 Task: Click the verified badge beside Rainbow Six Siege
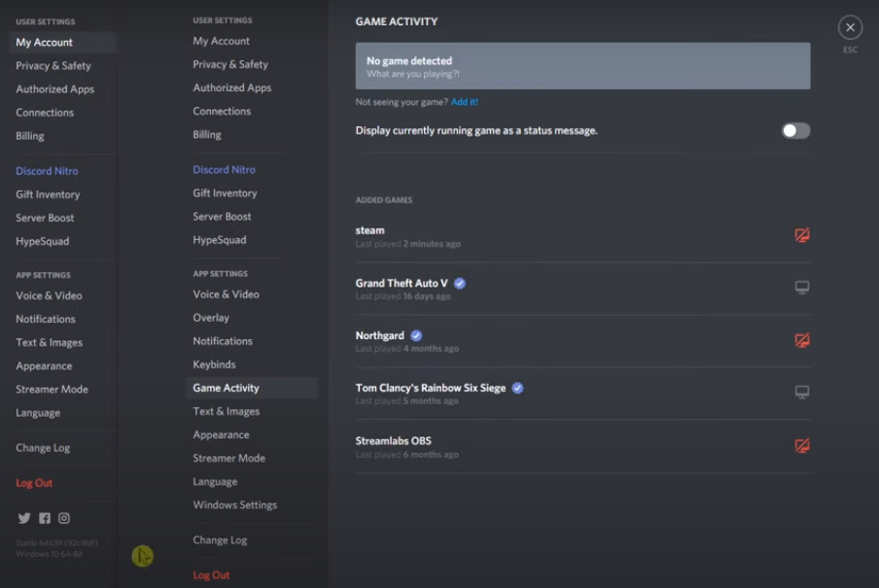point(517,388)
